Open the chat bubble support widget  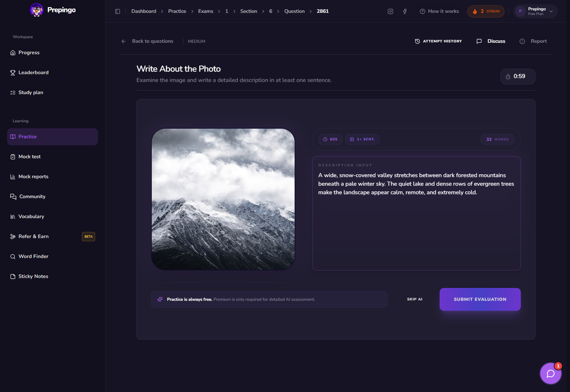551,373
